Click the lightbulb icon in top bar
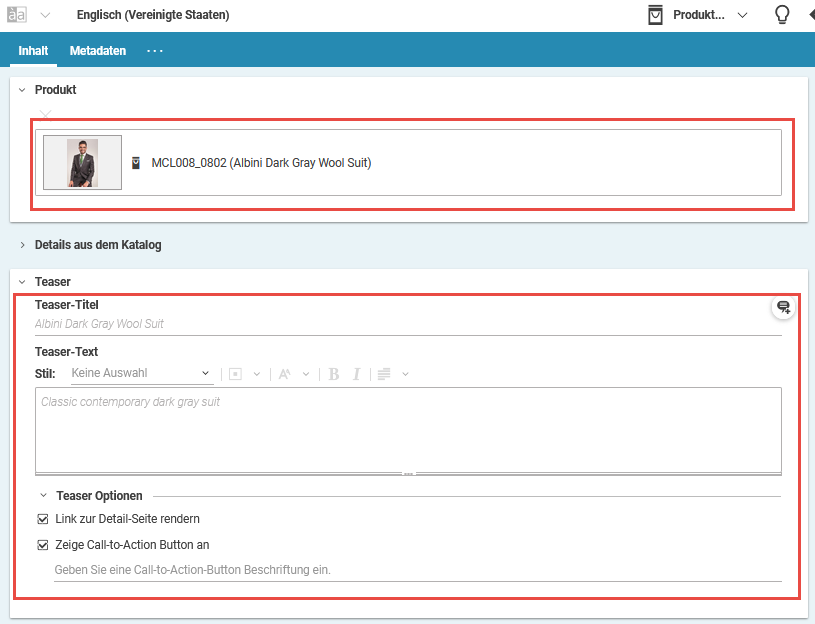 pos(783,15)
